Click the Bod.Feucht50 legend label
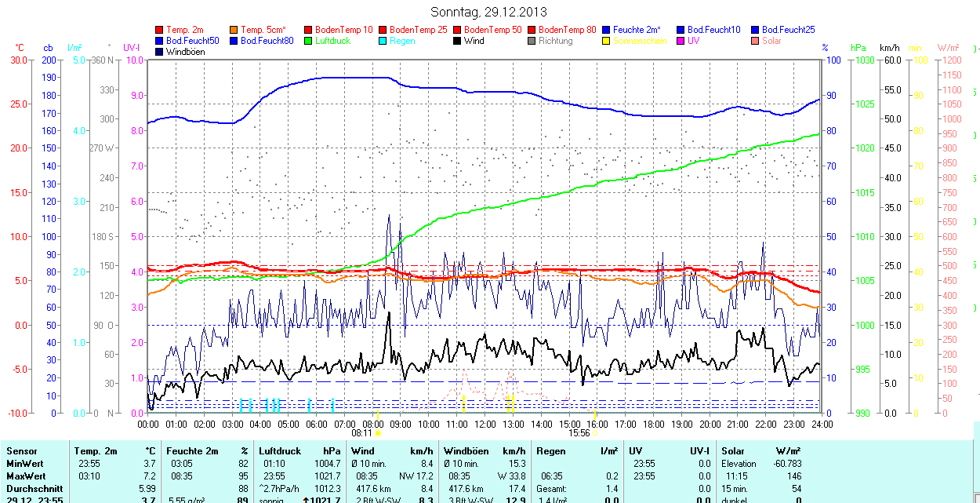 pyautogui.click(x=193, y=41)
